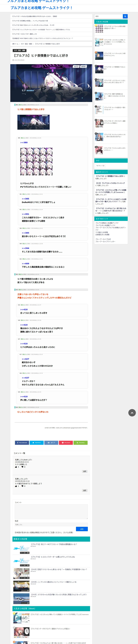Reply to the ヒナと結婚した comment via 返信
This screenshot has height=644, width=138.
point(85,471)
